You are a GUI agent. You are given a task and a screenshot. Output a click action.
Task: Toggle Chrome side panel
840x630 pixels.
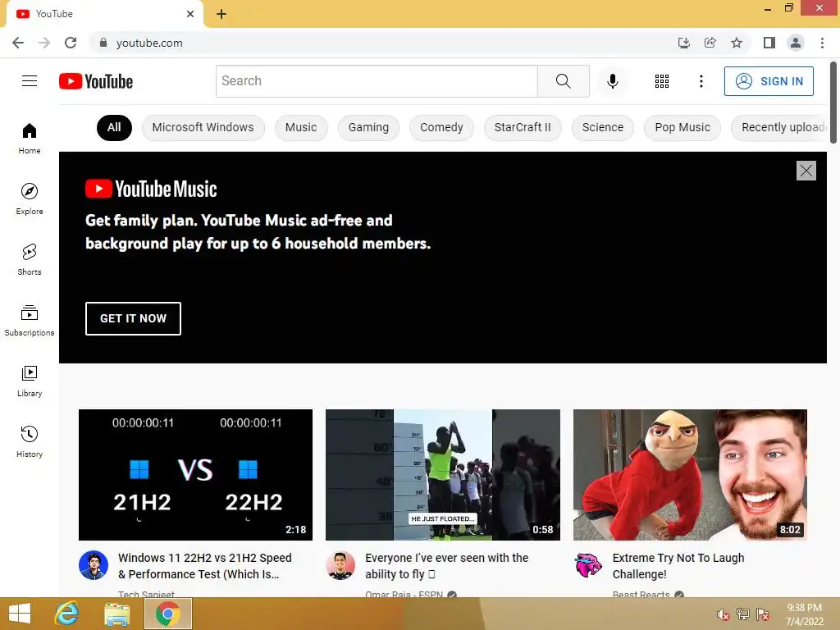[769, 43]
